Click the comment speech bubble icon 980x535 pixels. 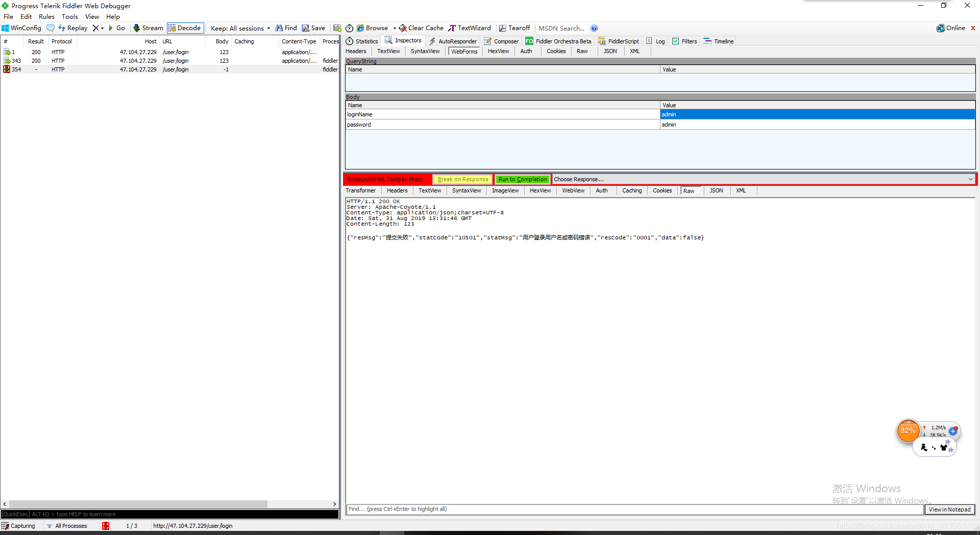pos(51,28)
